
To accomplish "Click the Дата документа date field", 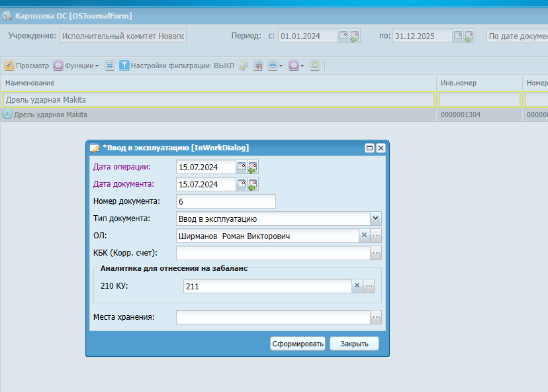I will click(x=206, y=184).
